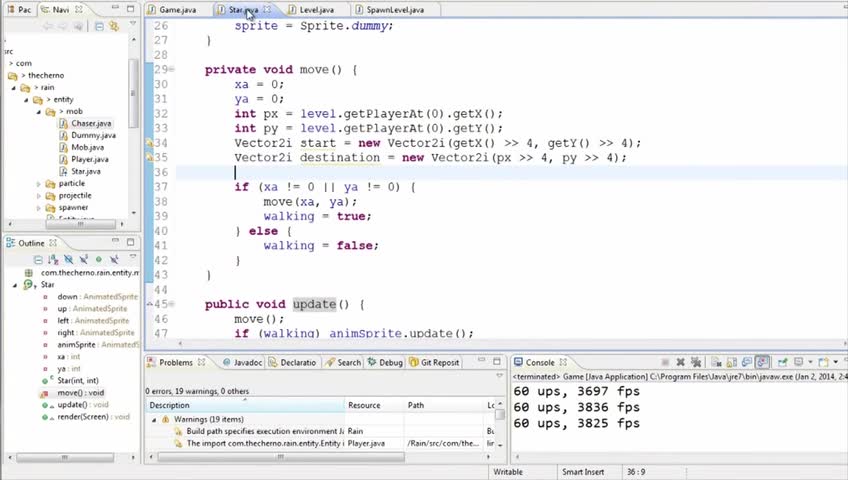Toggle hide static members in Outline

click(83, 259)
